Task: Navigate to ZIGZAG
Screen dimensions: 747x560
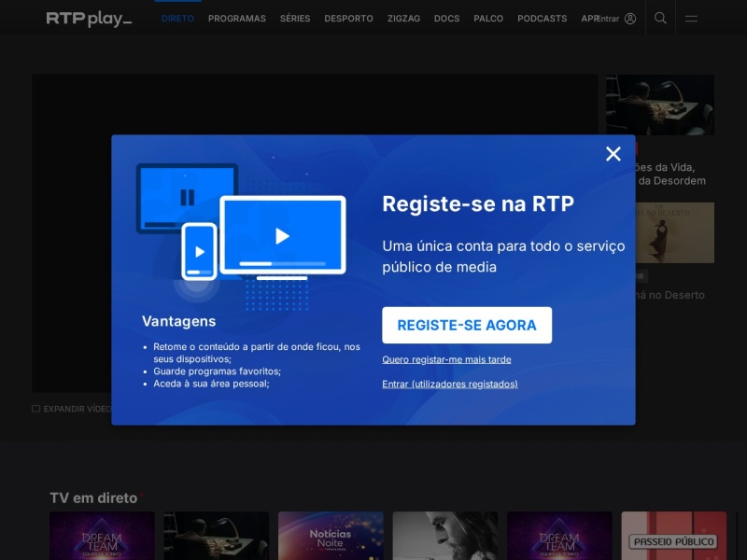Action: pyautogui.click(x=403, y=19)
